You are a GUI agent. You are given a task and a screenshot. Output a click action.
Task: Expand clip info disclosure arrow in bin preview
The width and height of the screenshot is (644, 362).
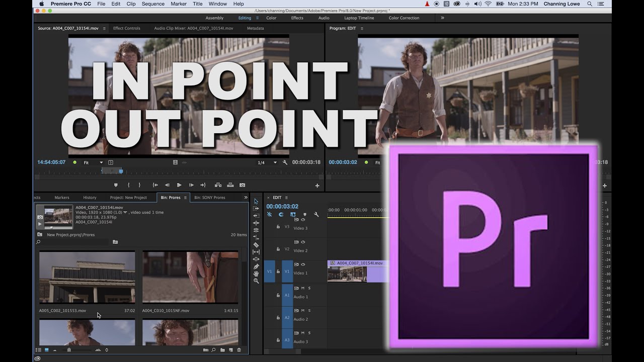coord(125,212)
